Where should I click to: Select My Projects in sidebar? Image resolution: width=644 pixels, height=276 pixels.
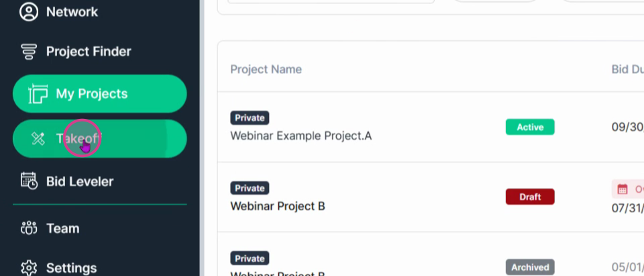click(x=100, y=94)
